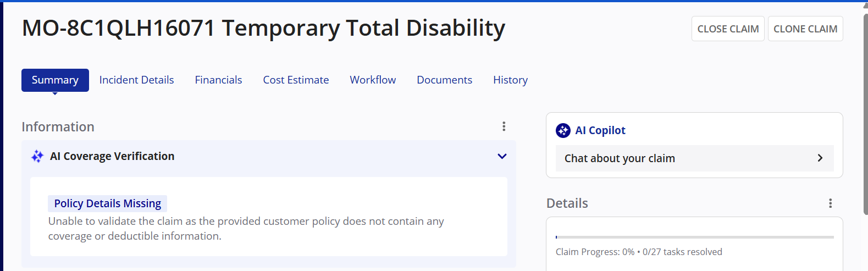Open the Documents tab
Screen dimensions: 868x271
[x=444, y=80]
